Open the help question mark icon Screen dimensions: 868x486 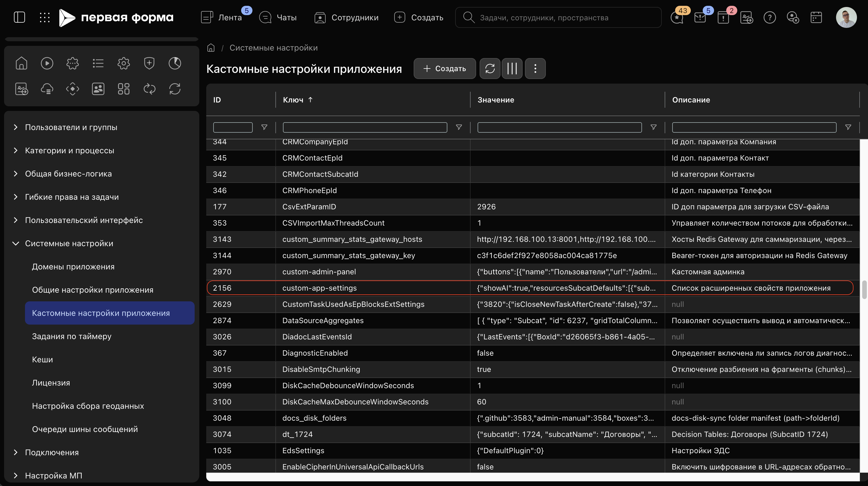tap(770, 17)
